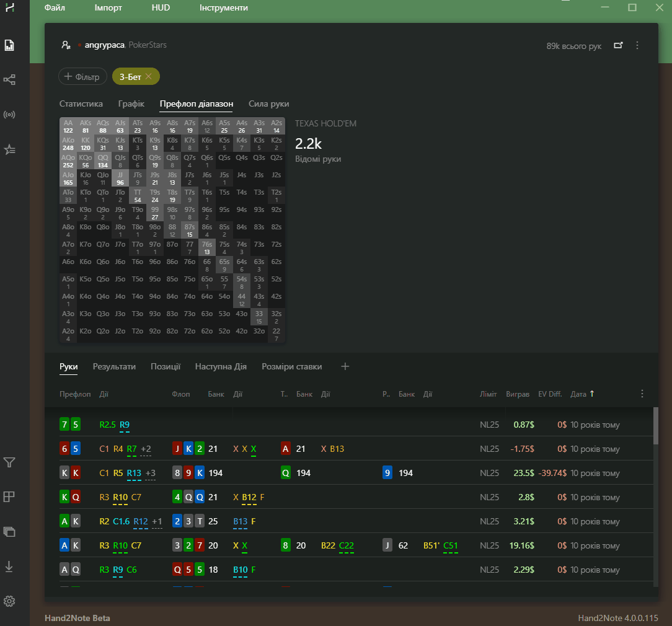The height and width of the screenshot is (626, 672).
Task: Click the 89k всього рук label
Action: point(574,46)
